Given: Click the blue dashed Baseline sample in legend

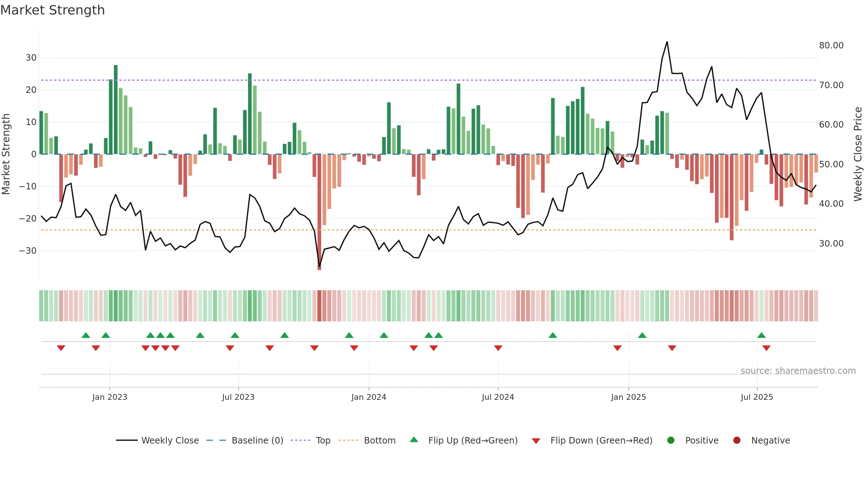Looking at the screenshot, I should pyautogui.click(x=216, y=440).
